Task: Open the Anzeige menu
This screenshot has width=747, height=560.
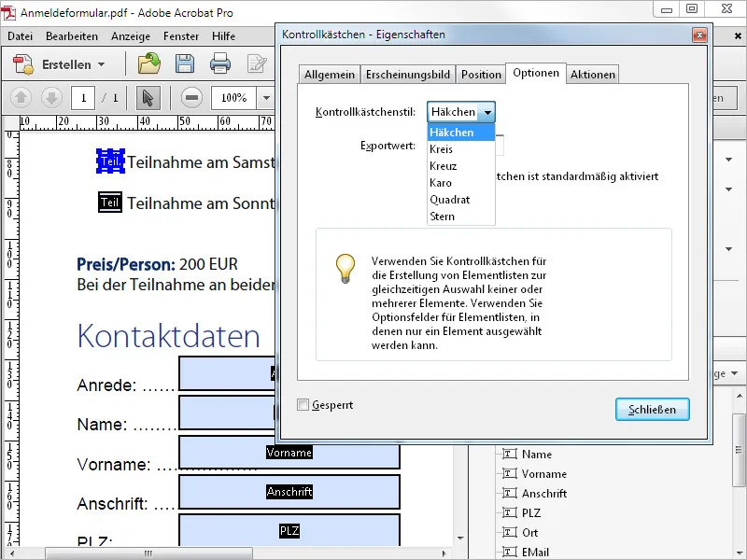Action: click(x=131, y=36)
